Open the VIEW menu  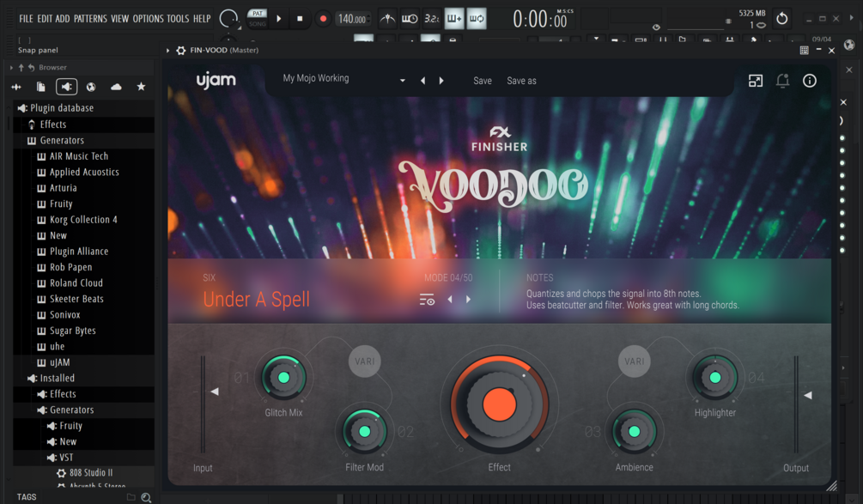[119, 19]
